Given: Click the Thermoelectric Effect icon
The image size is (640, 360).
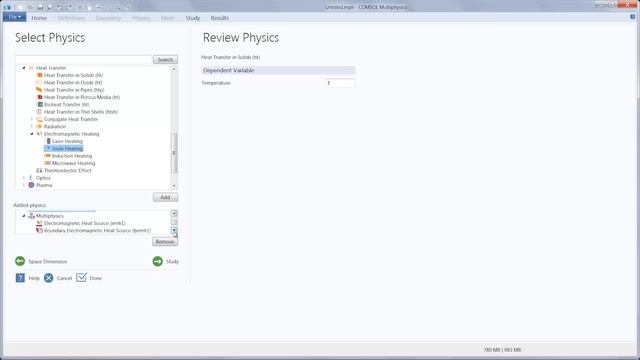Looking at the screenshot, I should tap(40, 171).
